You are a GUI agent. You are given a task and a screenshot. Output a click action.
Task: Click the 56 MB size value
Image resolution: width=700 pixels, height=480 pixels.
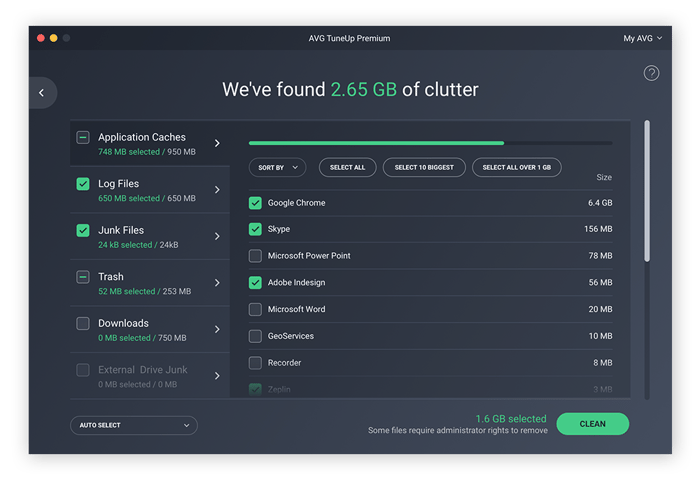[x=600, y=283]
